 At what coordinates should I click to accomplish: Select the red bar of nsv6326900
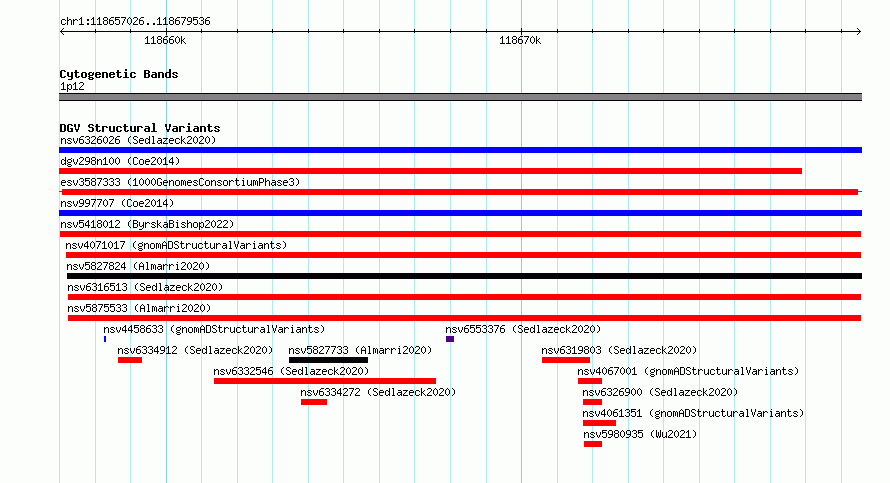[x=593, y=402]
